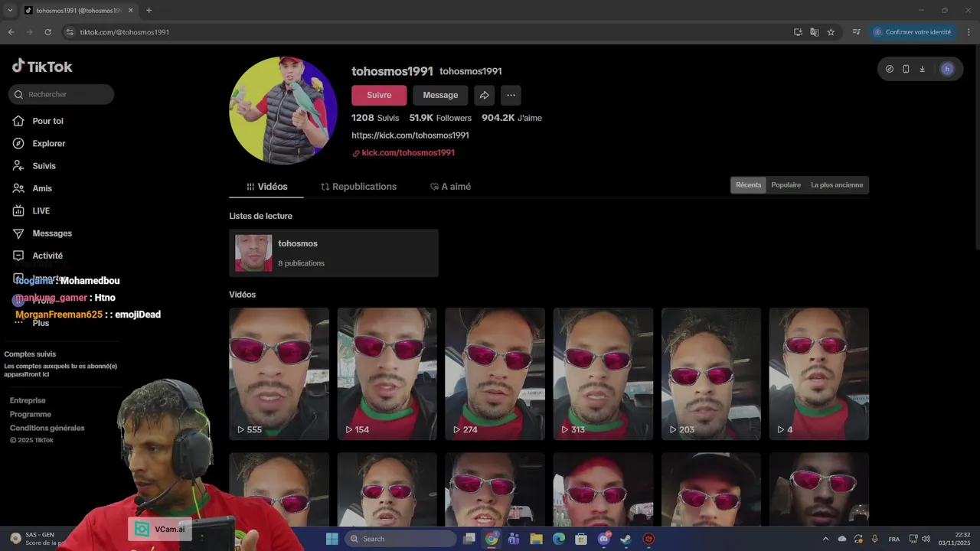Select La plus ancienne sort option
This screenshot has height=551, width=980.
(837, 185)
